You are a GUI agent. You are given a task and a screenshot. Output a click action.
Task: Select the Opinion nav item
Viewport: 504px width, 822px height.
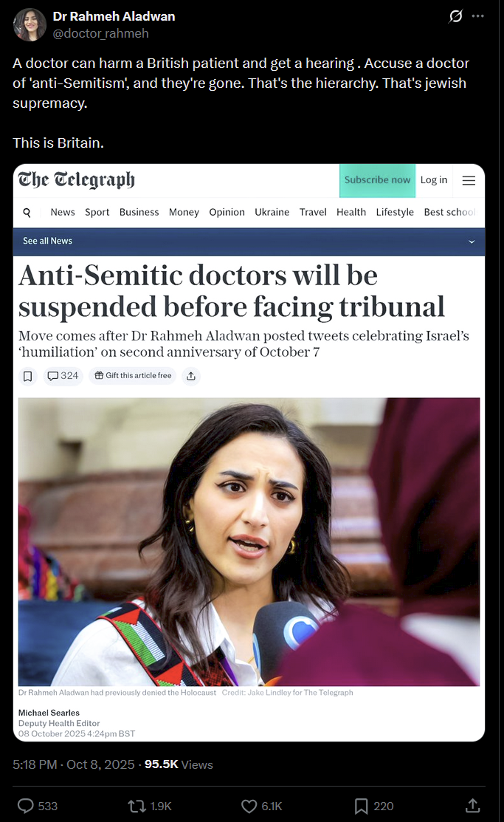click(227, 212)
